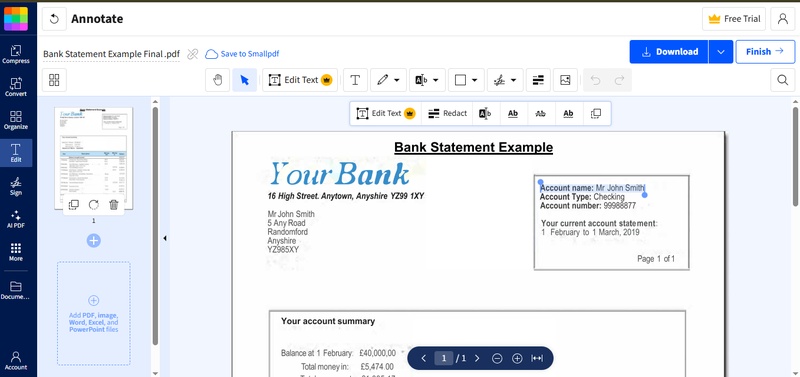Click the Smallpdf colorful logo
The image size is (800, 377).
click(16, 19)
